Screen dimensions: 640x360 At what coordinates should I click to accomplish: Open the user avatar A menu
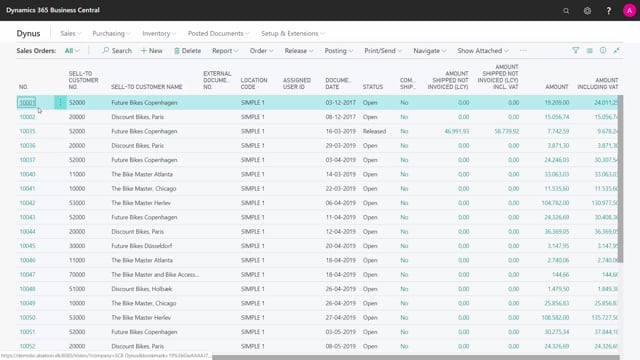(x=629, y=11)
